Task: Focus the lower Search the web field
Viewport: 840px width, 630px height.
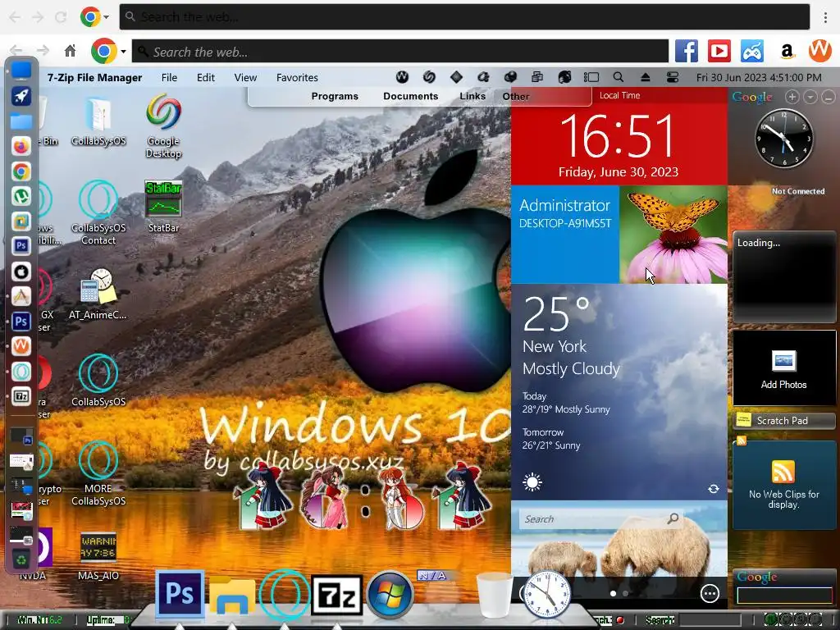Action: 400,52
